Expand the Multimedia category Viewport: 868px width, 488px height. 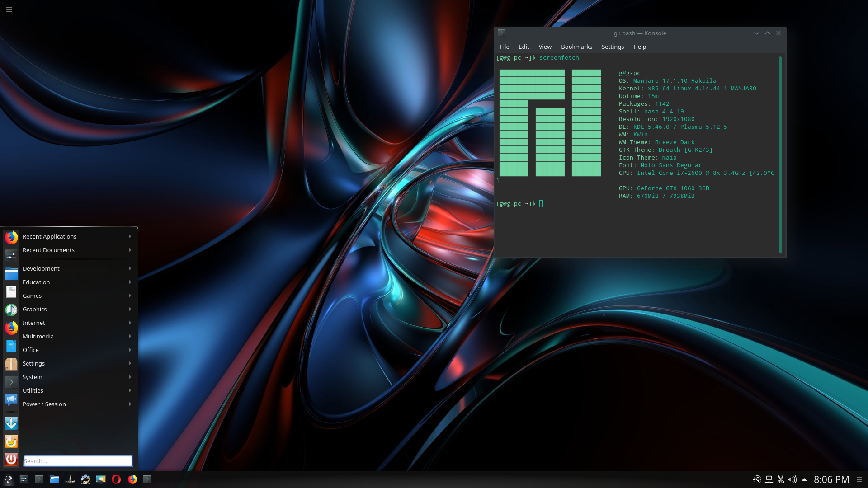point(77,336)
